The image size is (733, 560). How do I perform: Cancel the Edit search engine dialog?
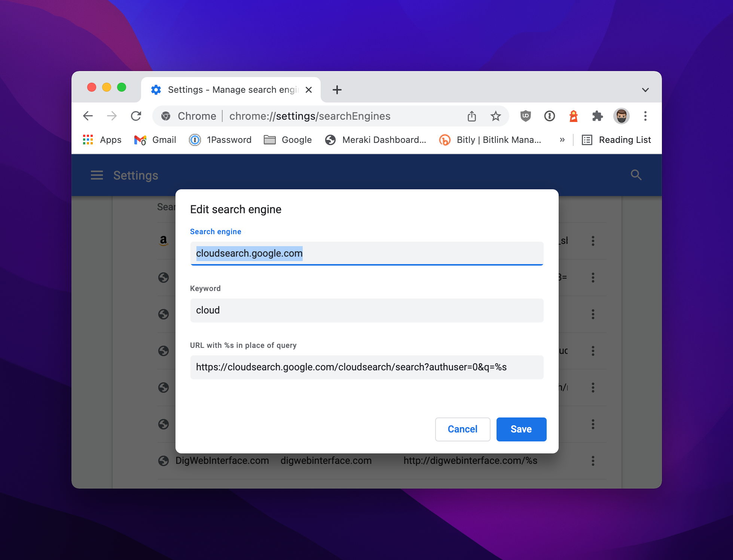(463, 429)
